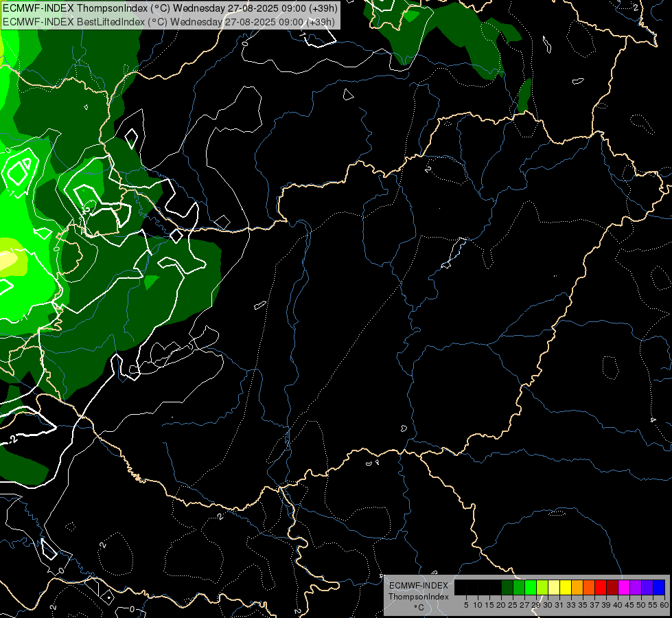This screenshot has height=618, width=672.
Task: Click the ECMWF-INDEX label in legend box
Action: tap(418, 586)
